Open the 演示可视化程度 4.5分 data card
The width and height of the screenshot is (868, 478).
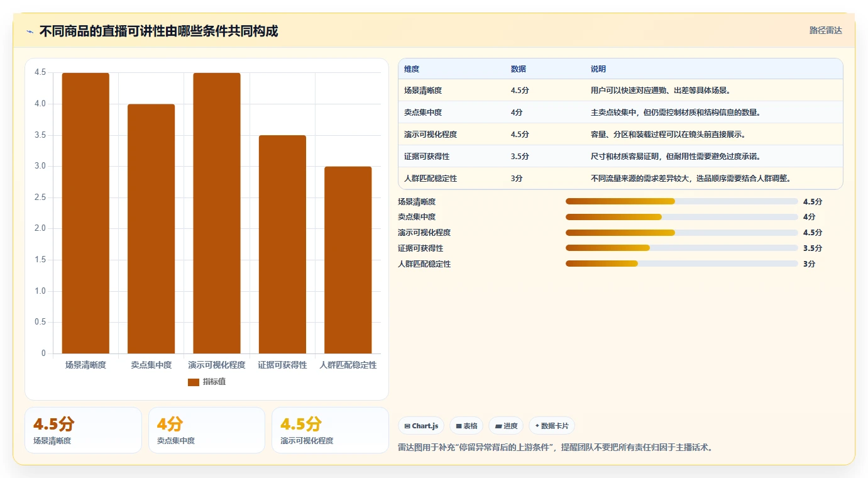click(330, 430)
